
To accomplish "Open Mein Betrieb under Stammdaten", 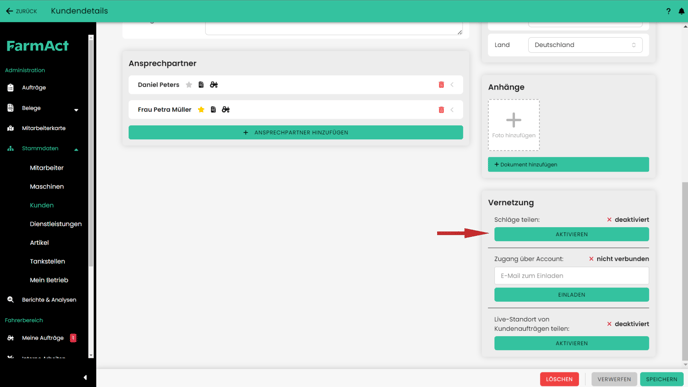I will pos(49,280).
